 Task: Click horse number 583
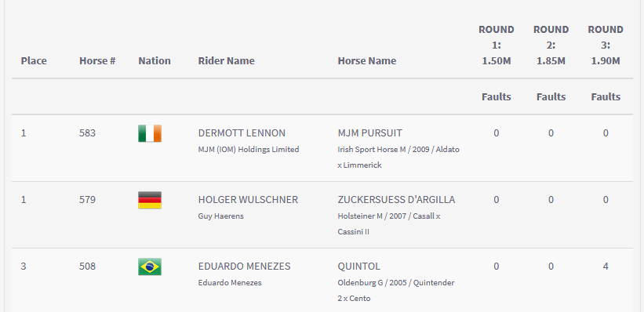pos(88,133)
